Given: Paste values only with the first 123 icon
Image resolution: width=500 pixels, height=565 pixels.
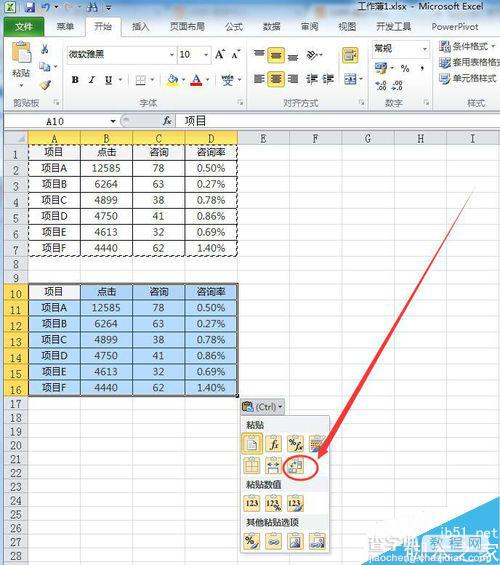Looking at the screenshot, I should pos(251,503).
